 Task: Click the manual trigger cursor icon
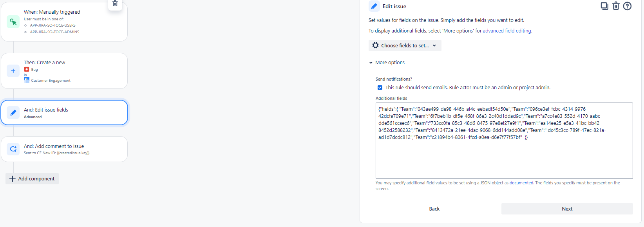pyautogui.click(x=13, y=22)
